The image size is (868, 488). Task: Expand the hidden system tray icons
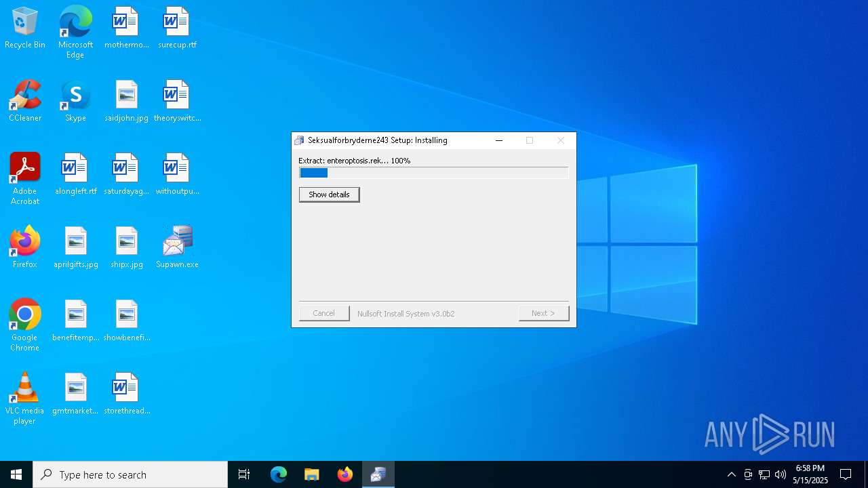pos(731,474)
